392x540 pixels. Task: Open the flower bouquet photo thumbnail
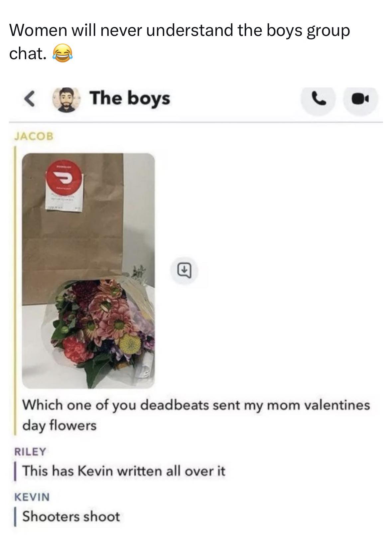pyautogui.click(x=90, y=269)
